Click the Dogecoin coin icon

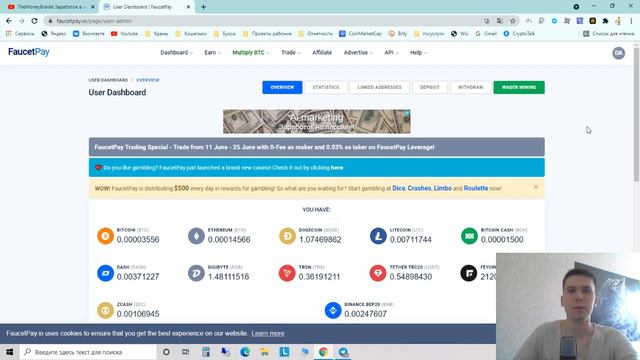coord(287,236)
